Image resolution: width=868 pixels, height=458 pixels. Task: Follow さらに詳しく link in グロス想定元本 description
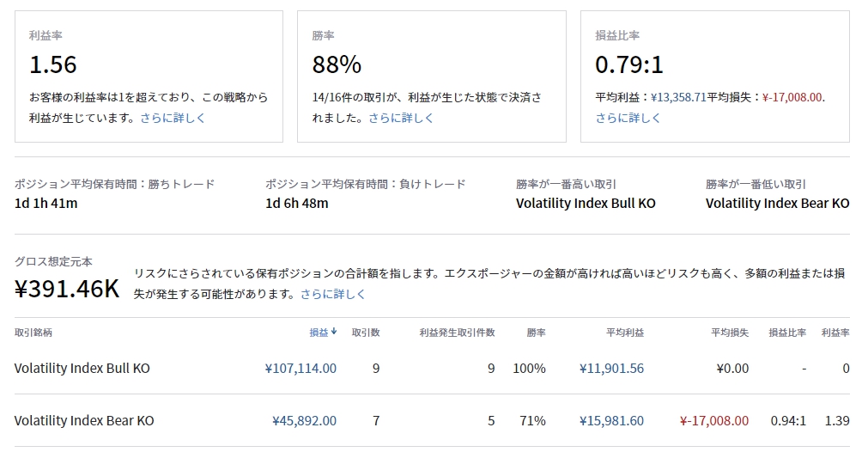pyautogui.click(x=333, y=294)
